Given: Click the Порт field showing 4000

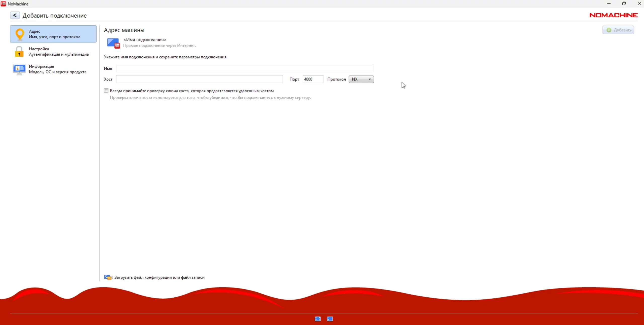Looking at the screenshot, I should point(313,79).
